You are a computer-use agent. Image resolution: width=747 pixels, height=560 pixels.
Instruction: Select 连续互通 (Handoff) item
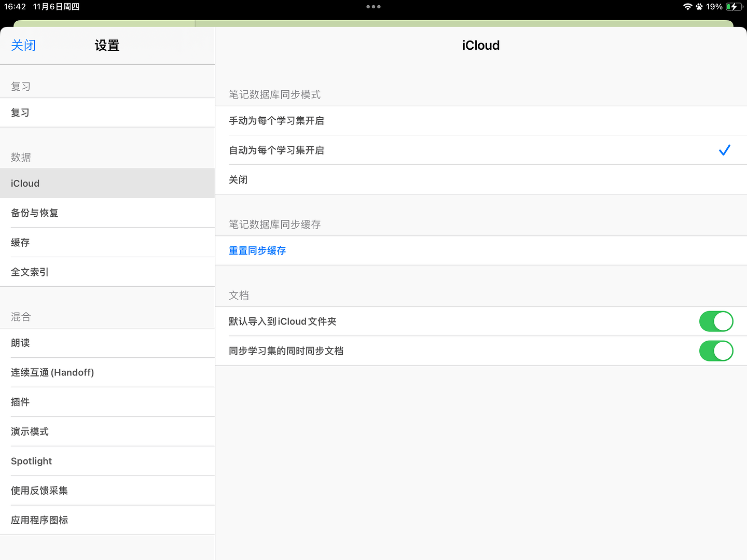[52, 373]
